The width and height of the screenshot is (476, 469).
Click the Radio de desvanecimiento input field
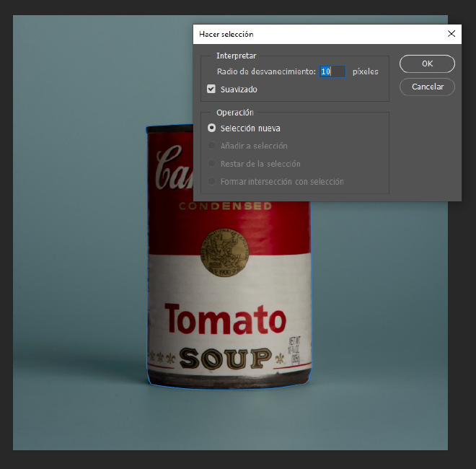pyautogui.click(x=332, y=71)
